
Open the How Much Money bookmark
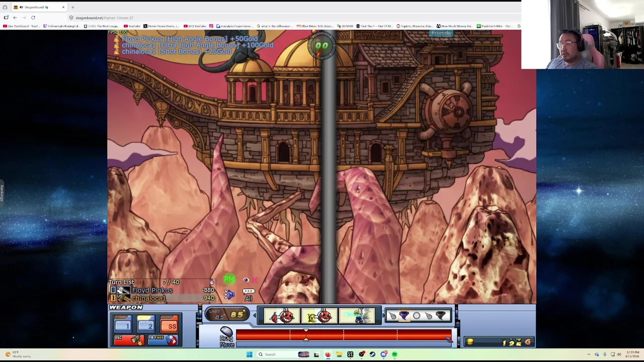(x=454, y=26)
